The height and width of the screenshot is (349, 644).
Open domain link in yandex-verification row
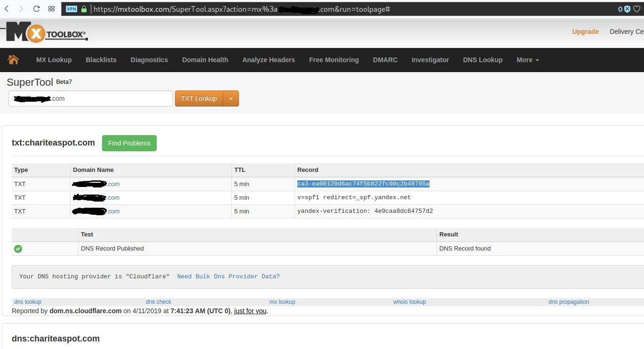[96, 211]
